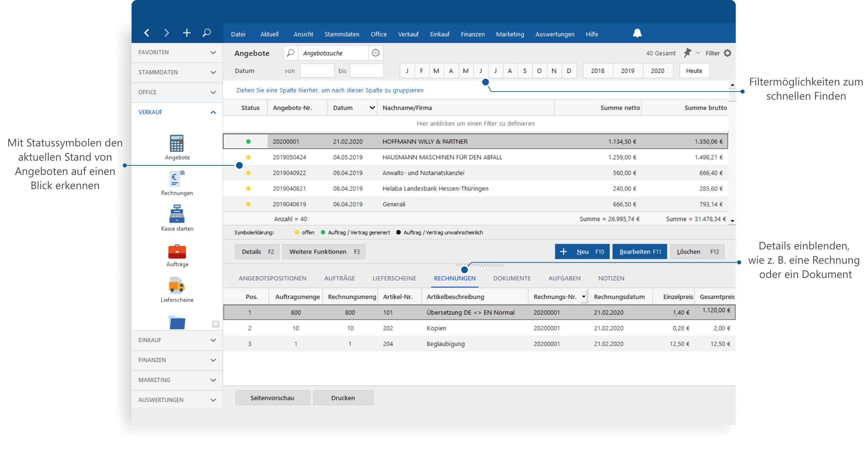Switch to NOTIZEN tab

pos(611,278)
